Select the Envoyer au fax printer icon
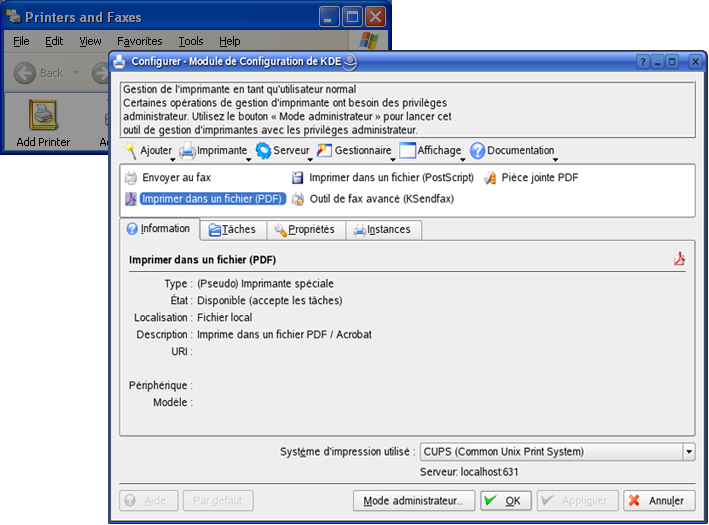The height and width of the screenshot is (525, 709). (x=131, y=178)
